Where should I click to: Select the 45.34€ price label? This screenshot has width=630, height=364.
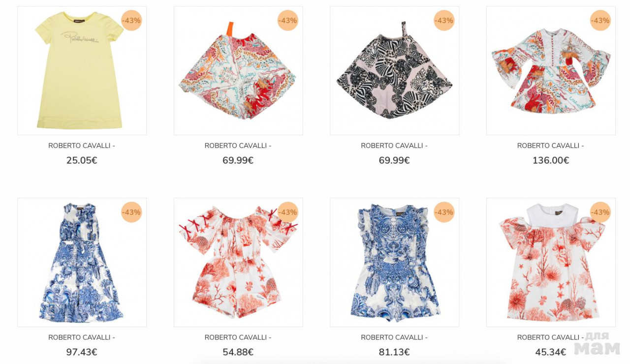[x=551, y=352]
